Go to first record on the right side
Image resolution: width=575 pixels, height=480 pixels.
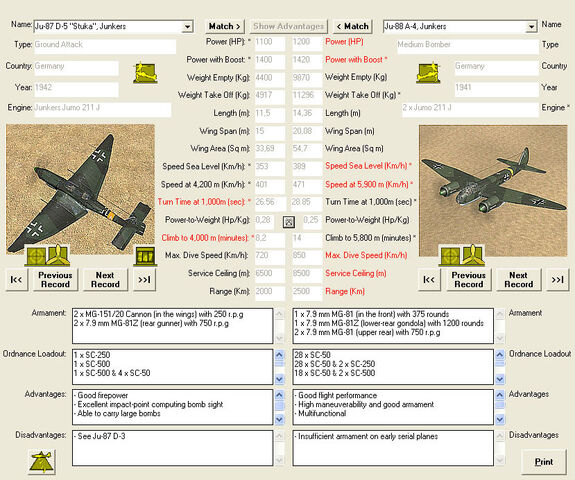point(429,280)
